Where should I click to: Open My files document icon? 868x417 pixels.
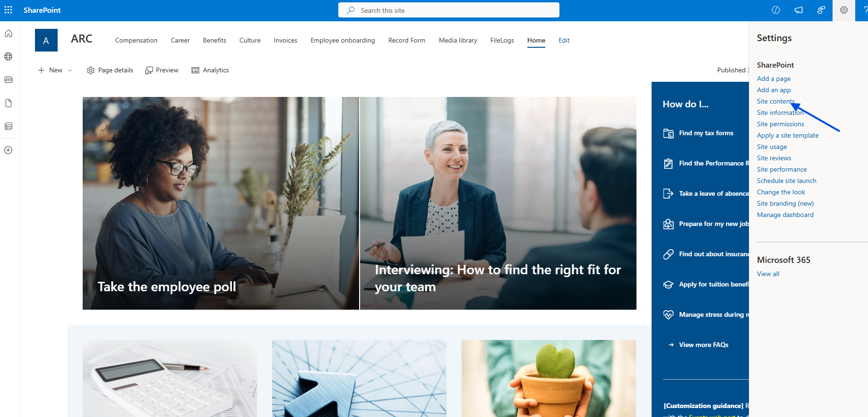coord(9,103)
